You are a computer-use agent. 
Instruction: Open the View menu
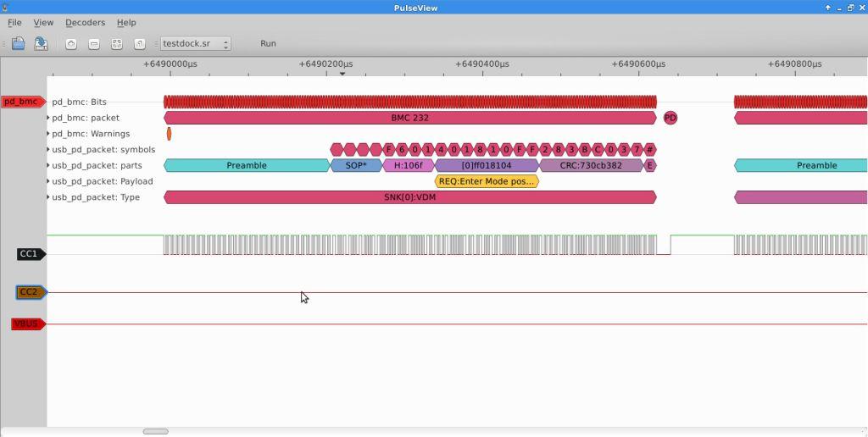tap(43, 23)
